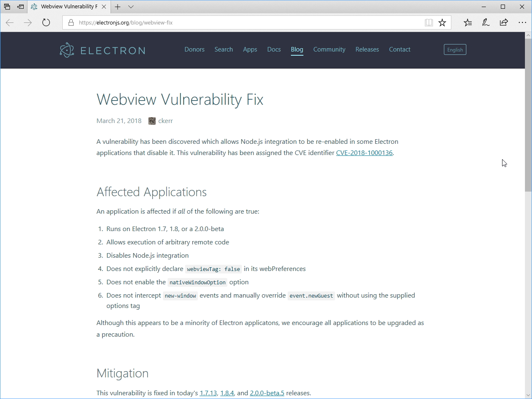Image resolution: width=532 pixels, height=399 pixels.
Task: Open the Search navigation link
Action: point(224,49)
